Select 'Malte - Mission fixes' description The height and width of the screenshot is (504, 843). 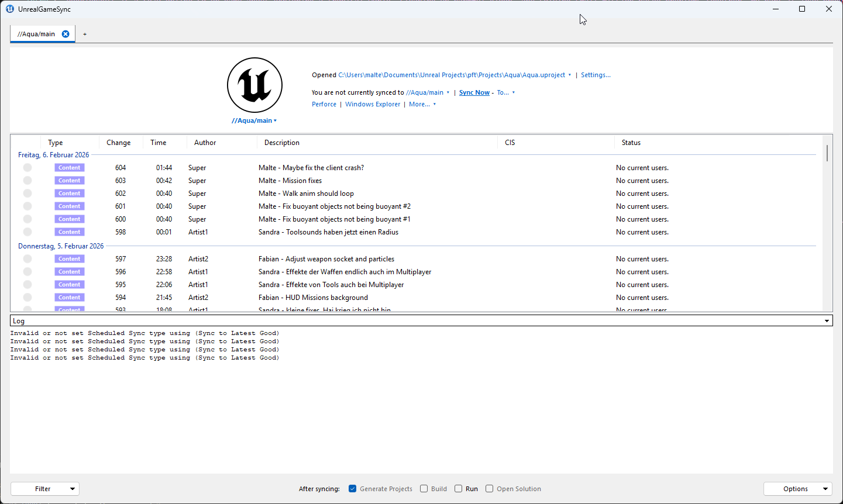[x=290, y=181]
